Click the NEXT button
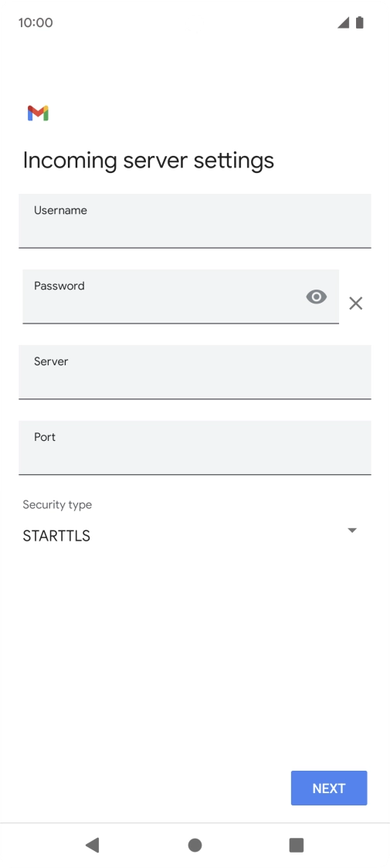390x868 pixels. coord(329,788)
